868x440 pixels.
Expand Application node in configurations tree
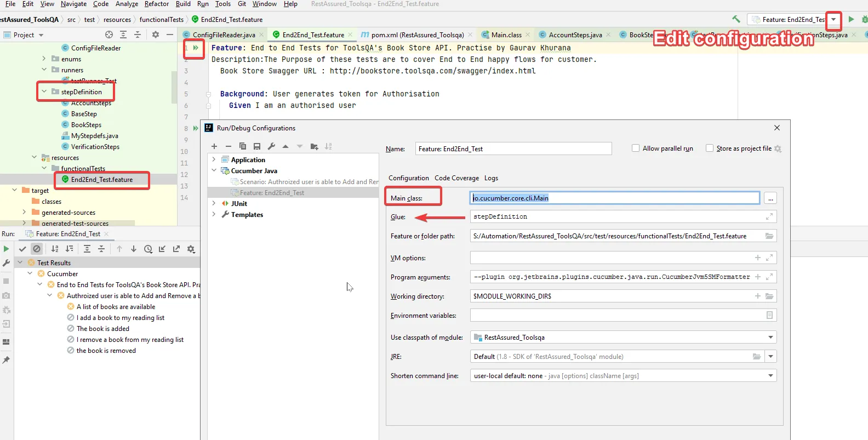pos(214,159)
